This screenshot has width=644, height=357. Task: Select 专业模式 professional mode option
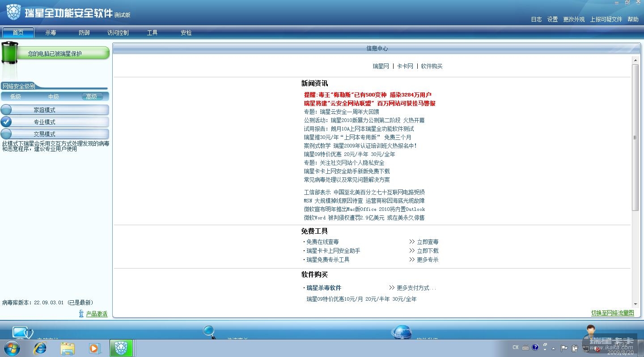click(55, 122)
